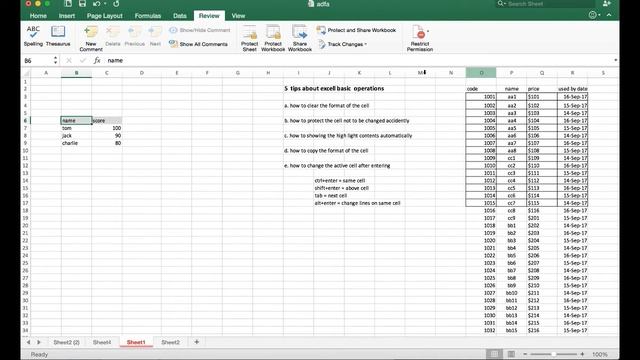The height and width of the screenshot is (360, 640).
Task: Open the Thesaurus tool
Action: 58,36
